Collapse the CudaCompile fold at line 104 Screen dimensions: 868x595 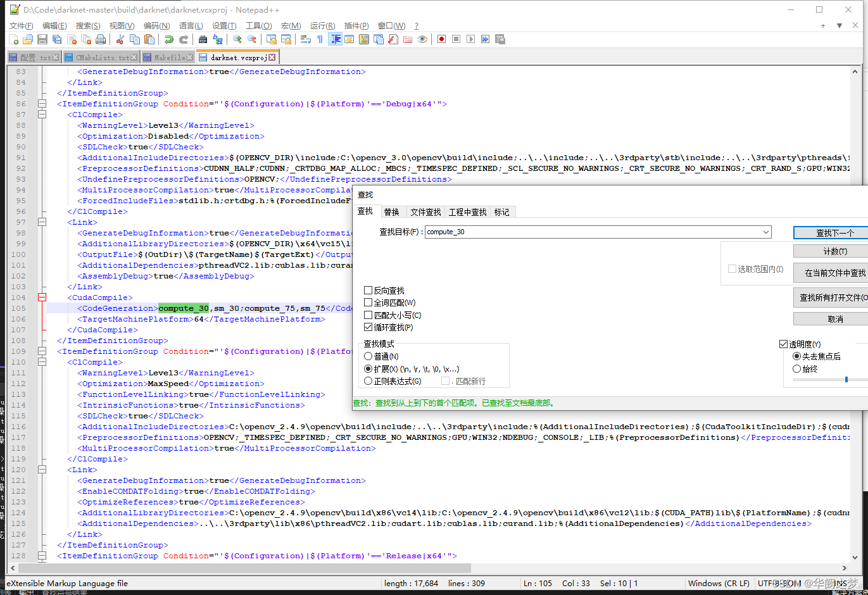(42, 297)
